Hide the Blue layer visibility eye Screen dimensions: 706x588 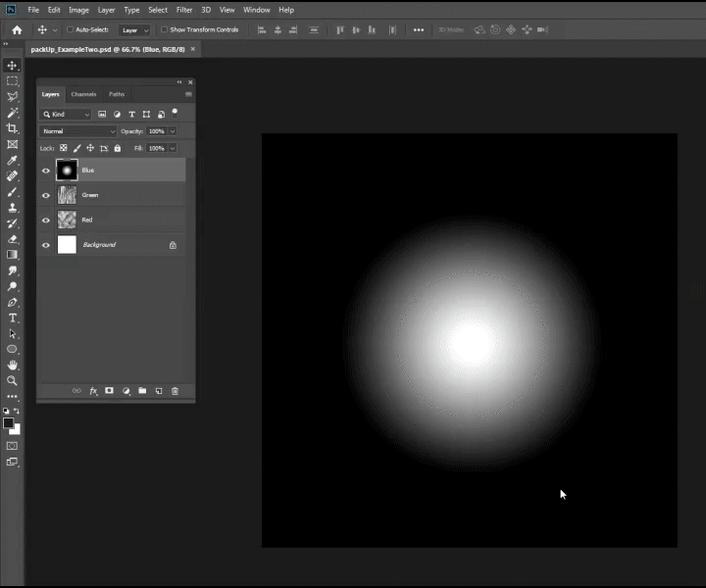(46, 171)
